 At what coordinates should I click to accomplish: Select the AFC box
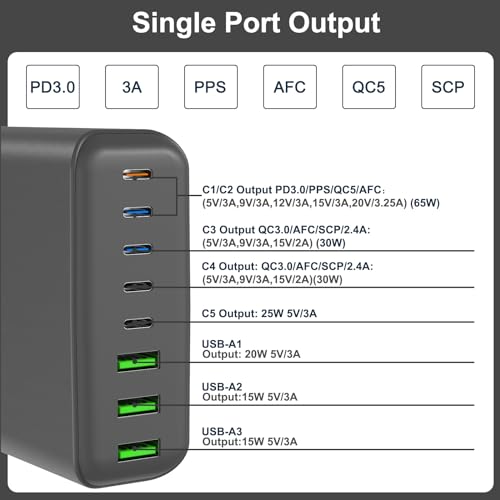pos(290,87)
